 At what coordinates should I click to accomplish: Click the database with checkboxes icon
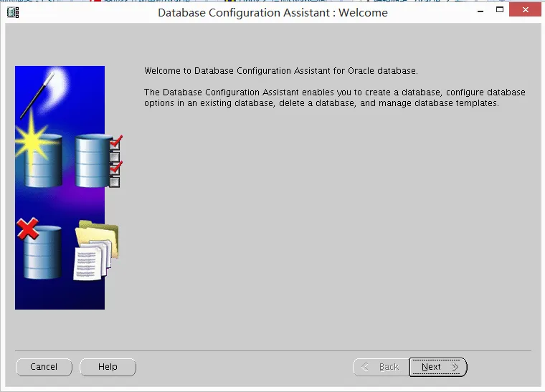click(x=99, y=161)
